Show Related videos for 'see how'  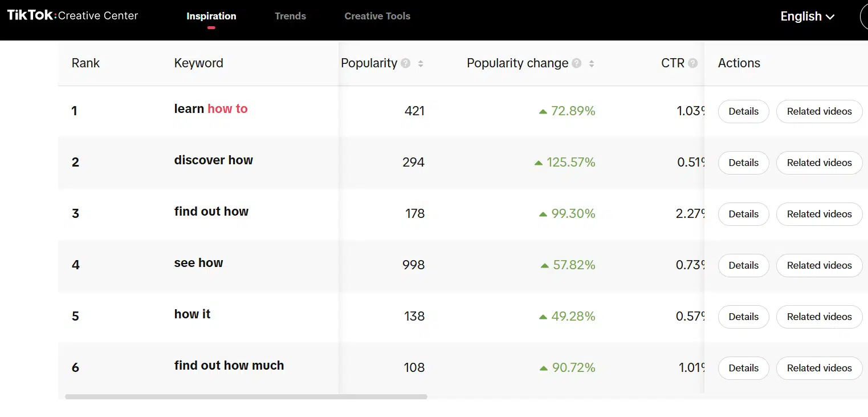point(819,265)
